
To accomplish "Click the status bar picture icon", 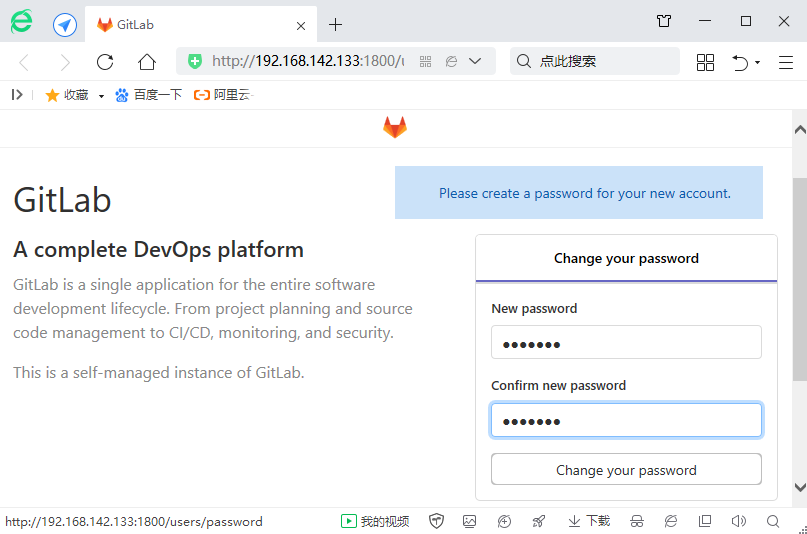I will coord(469,521).
